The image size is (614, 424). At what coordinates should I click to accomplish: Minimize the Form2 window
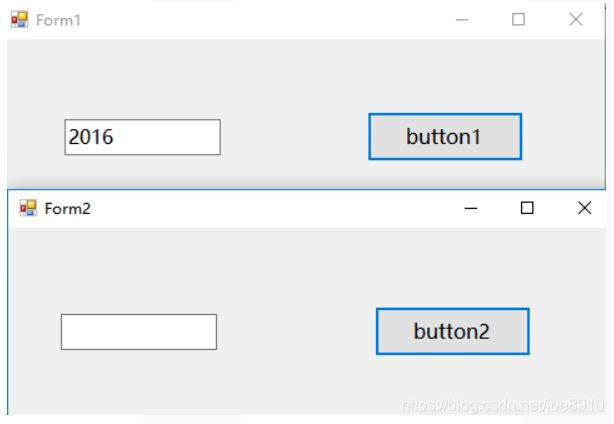click(471, 208)
